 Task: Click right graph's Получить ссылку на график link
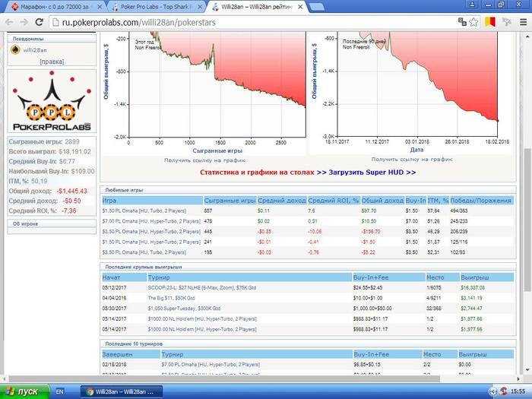click(x=412, y=159)
